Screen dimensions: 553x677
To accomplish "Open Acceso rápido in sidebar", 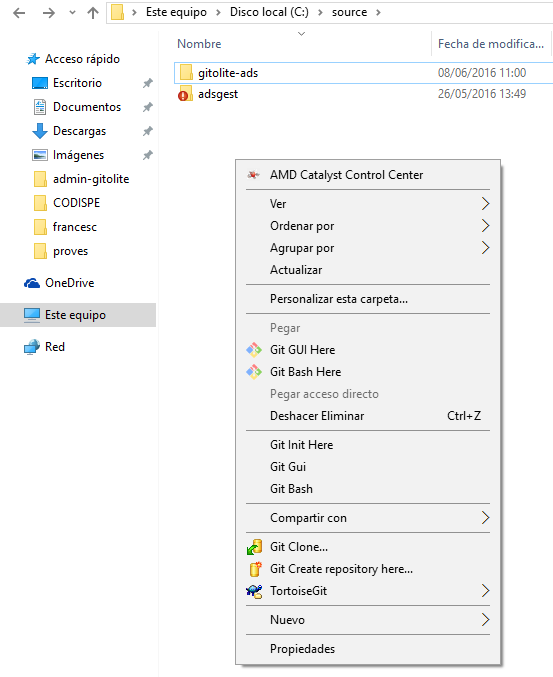I will pos(82,59).
